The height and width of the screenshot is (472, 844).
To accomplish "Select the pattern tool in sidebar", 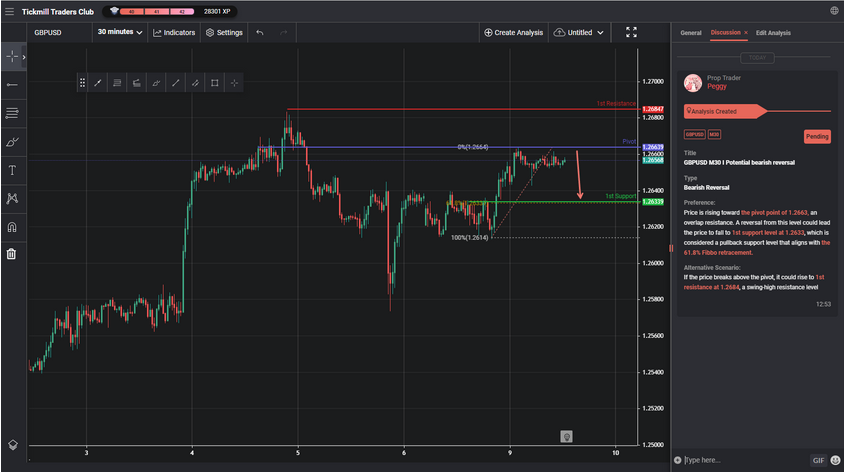I will point(12,199).
